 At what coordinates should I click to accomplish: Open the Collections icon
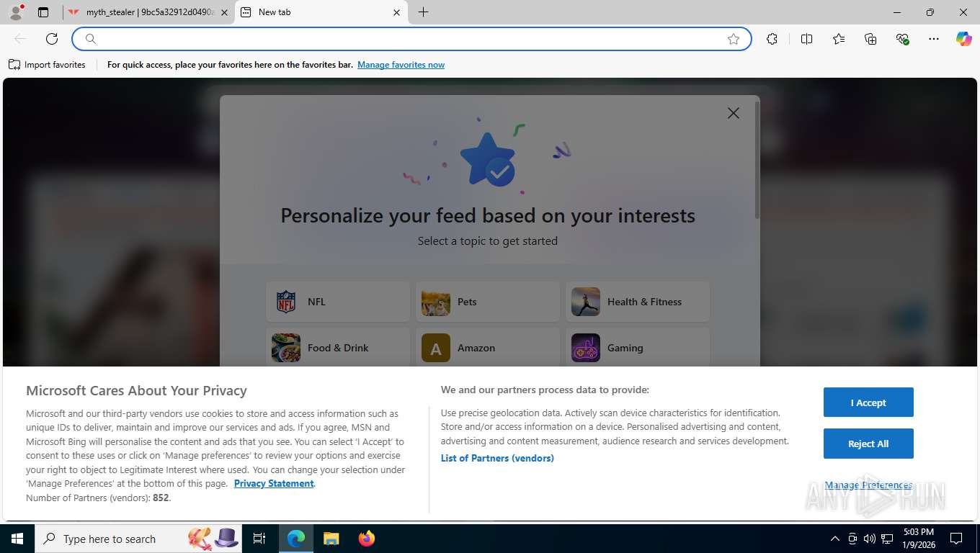pyautogui.click(x=870, y=39)
